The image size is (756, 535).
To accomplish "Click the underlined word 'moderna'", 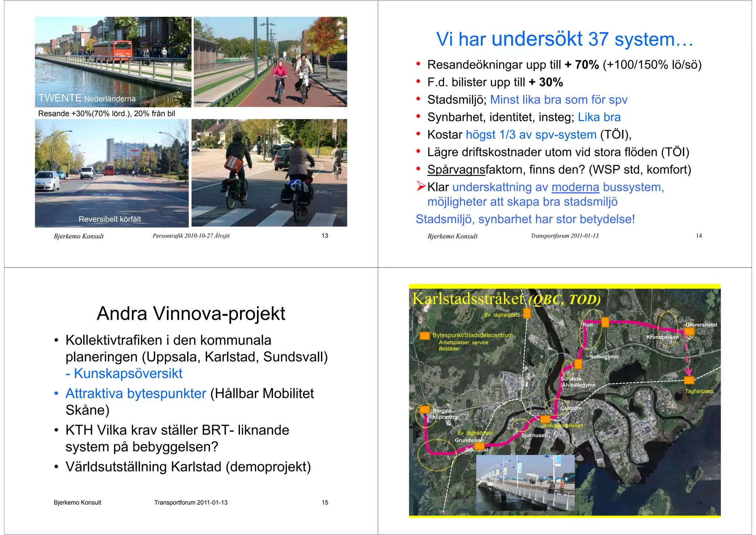I will click(575, 187).
